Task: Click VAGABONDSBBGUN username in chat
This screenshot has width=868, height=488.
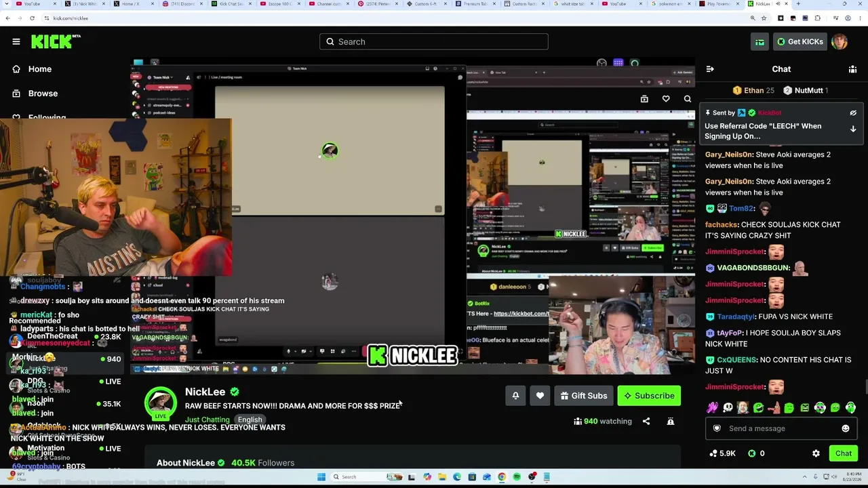Action: pyautogui.click(x=753, y=268)
